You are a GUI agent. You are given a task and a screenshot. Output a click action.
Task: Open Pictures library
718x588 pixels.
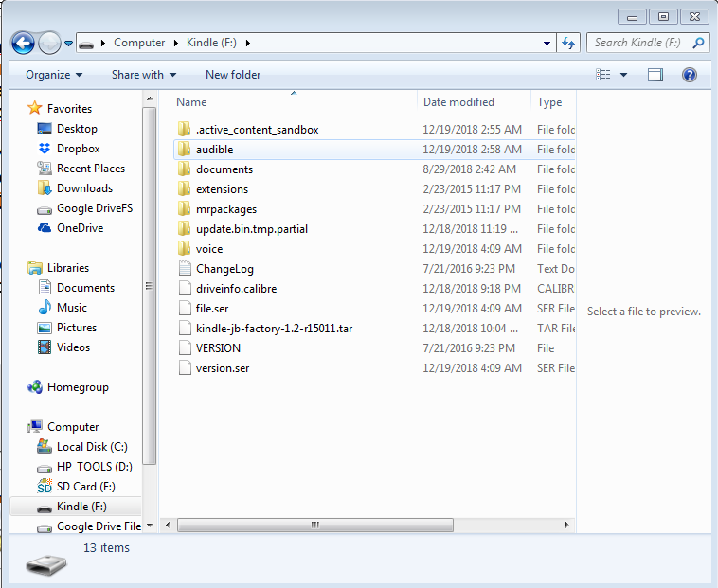point(77,328)
